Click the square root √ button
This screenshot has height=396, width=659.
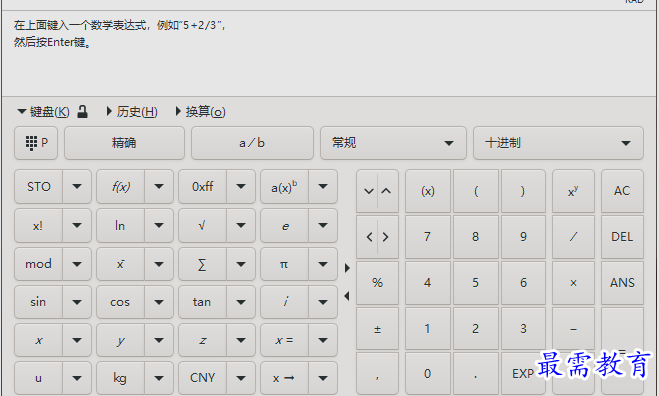coord(203,226)
